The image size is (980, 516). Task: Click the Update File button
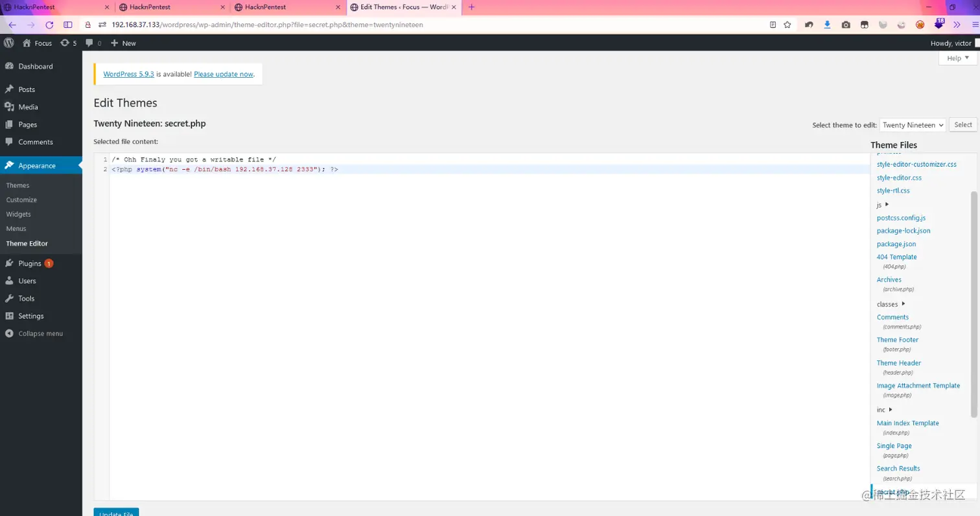pyautogui.click(x=116, y=512)
